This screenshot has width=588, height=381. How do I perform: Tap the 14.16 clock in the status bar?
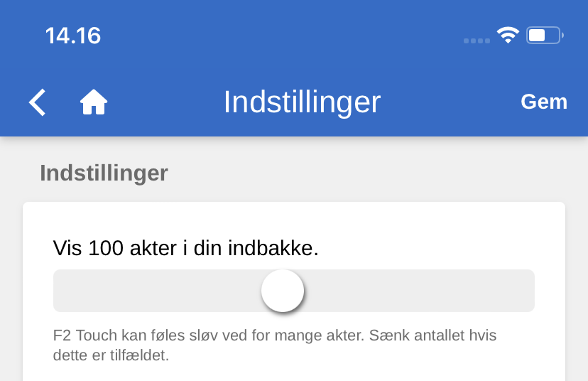(x=73, y=36)
